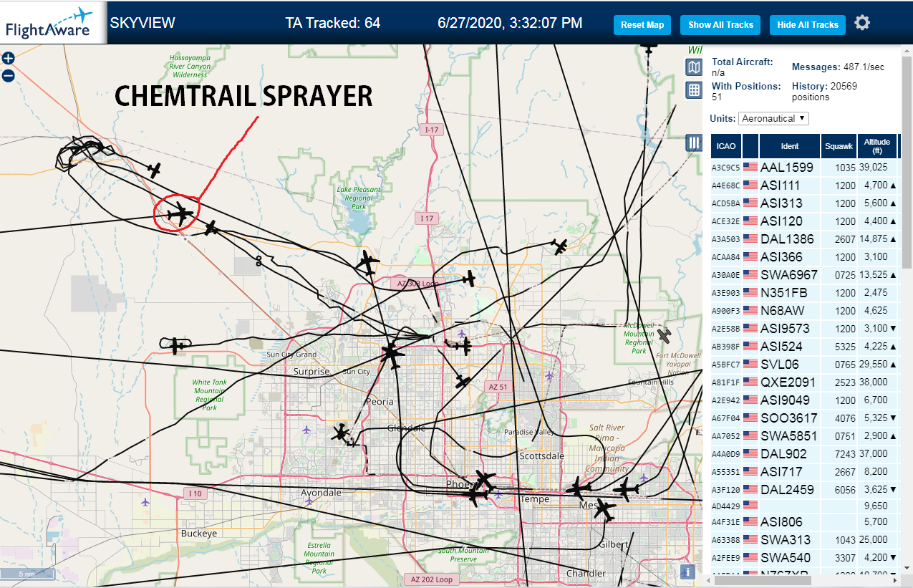The width and height of the screenshot is (913, 588).
Task: Select the SOO3617 aircraft row
Action: [x=804, y=418]
